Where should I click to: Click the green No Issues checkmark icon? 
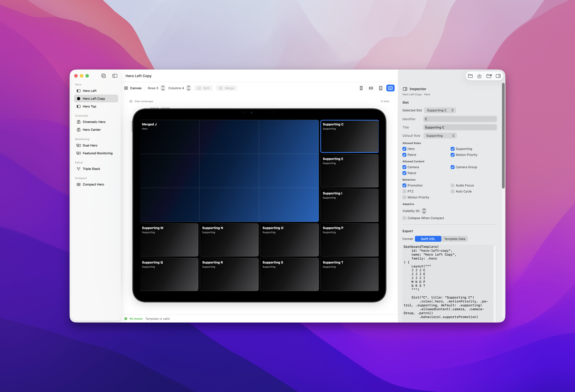126,319
